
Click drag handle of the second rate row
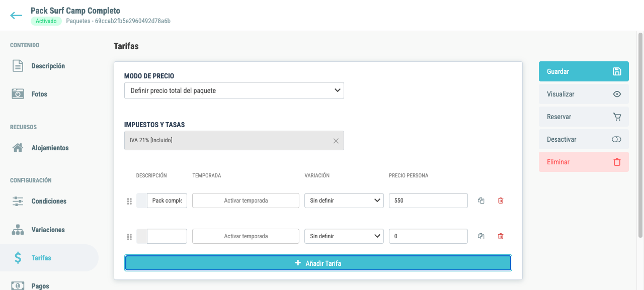129,237
